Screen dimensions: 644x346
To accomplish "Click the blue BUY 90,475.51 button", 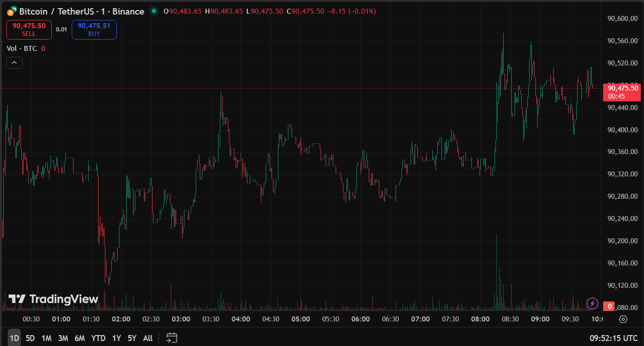I will pyautogui.click(x=94, y=30).
